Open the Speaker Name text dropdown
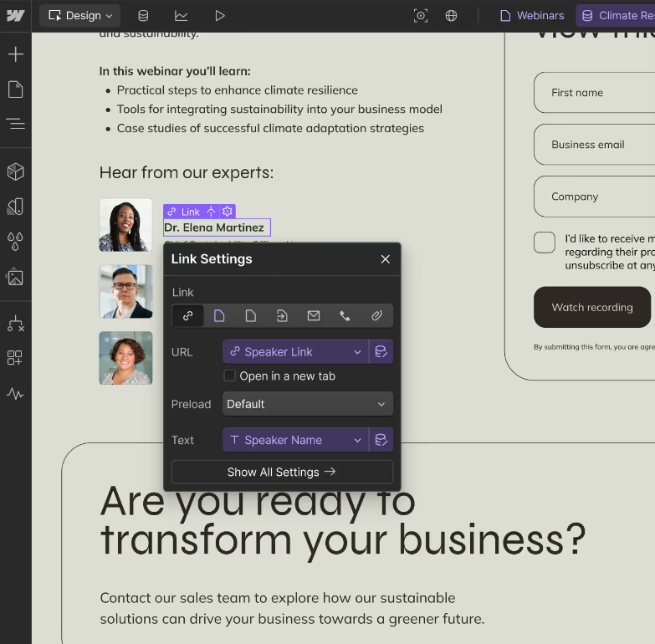This screenshot has width=655, height=644. click(x=295, y=440)
